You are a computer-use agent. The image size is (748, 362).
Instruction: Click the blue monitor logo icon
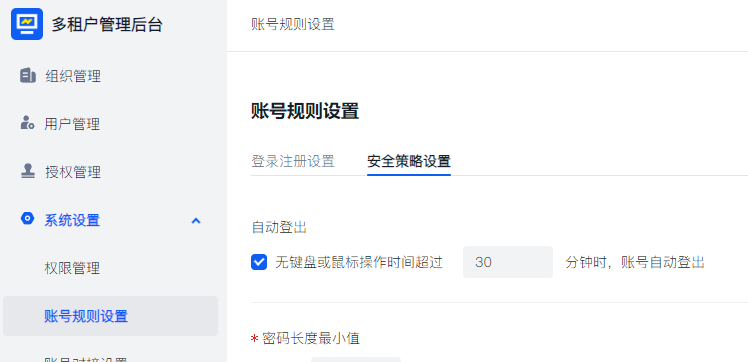click(x=27, y=24)
